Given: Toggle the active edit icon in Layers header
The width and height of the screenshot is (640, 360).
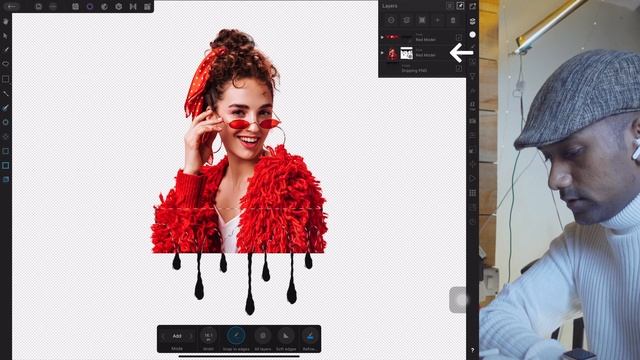Looking at the screenshot, I should pyautogui.click(x=460, y=6).
